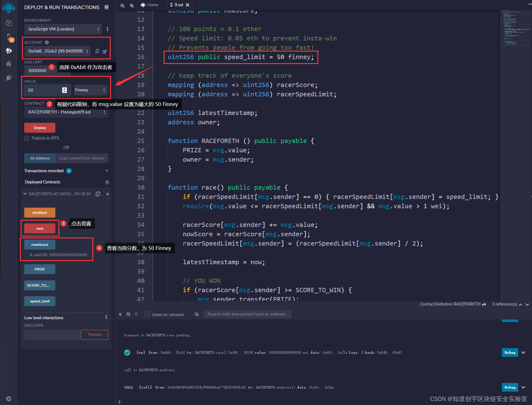Call the SCORE_TO_ getter button
This screenshot has height=405, width=532.
(x=40, y=285)
